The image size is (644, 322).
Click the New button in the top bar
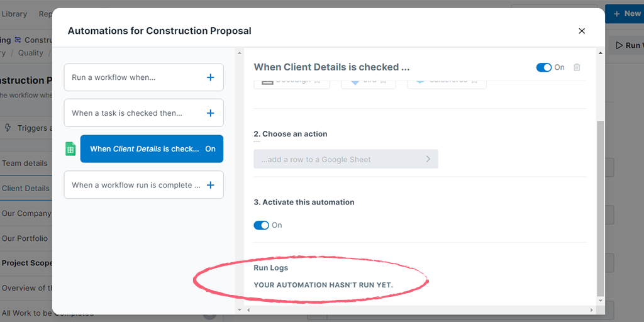pos(625,14)
